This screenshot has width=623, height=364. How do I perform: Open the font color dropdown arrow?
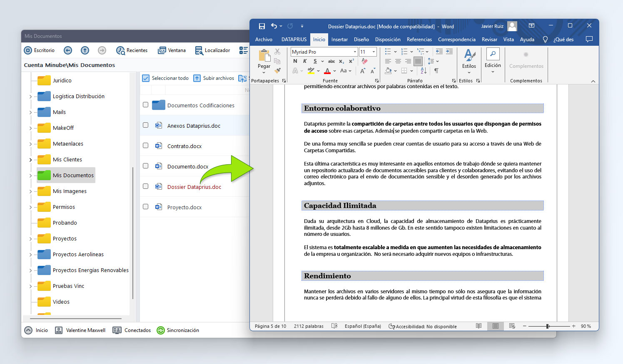point(334,71)
